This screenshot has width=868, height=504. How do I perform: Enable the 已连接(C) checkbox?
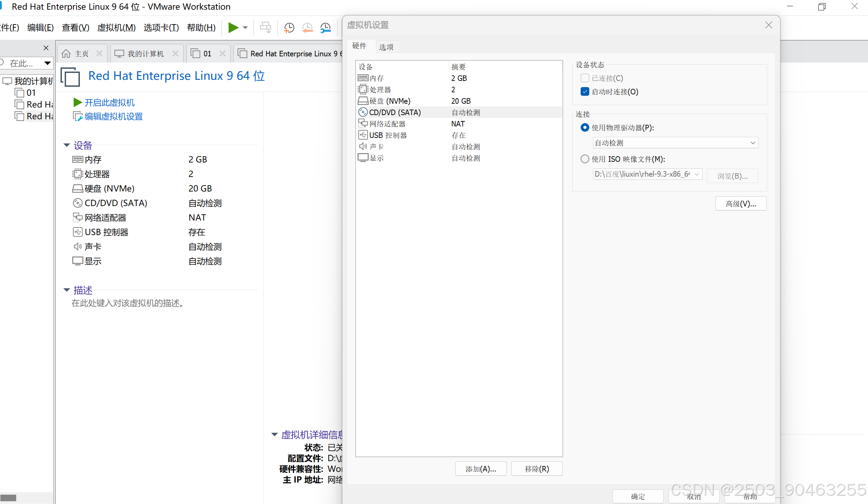pos(585,78)
